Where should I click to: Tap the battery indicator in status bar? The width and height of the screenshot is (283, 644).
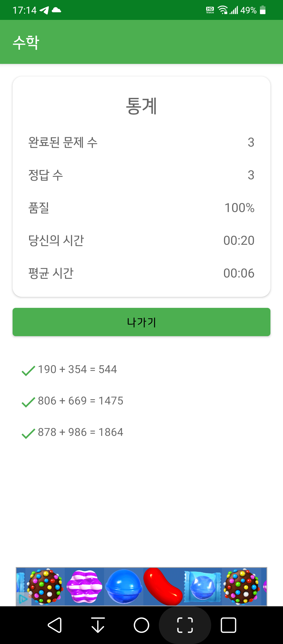tap(263, 10)
